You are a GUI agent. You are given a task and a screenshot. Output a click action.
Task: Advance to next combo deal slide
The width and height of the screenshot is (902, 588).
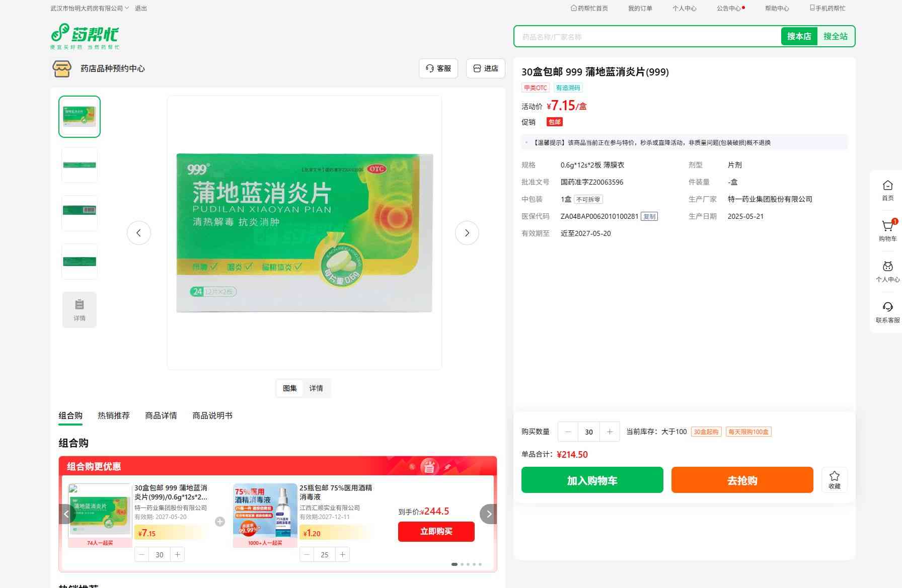pos(488,514)
